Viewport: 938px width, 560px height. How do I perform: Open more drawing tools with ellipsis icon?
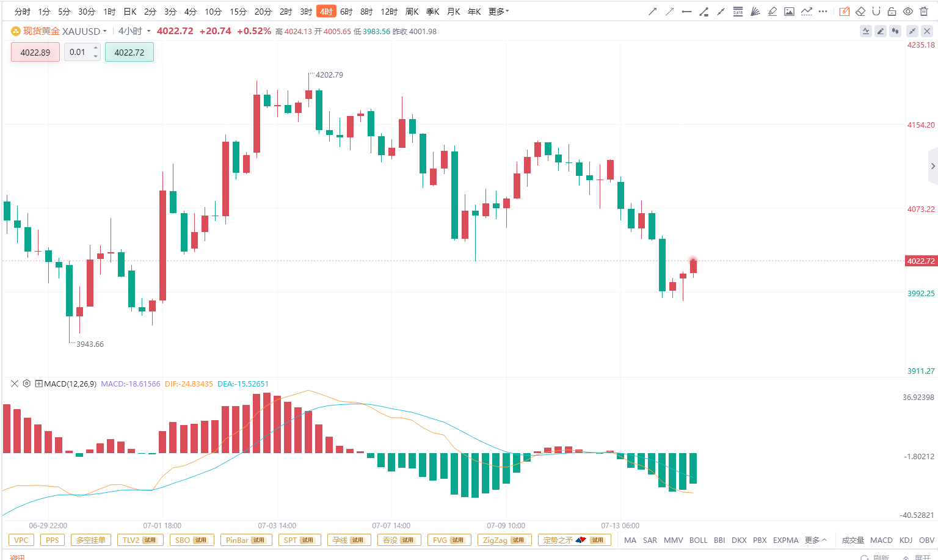(823, 12)
